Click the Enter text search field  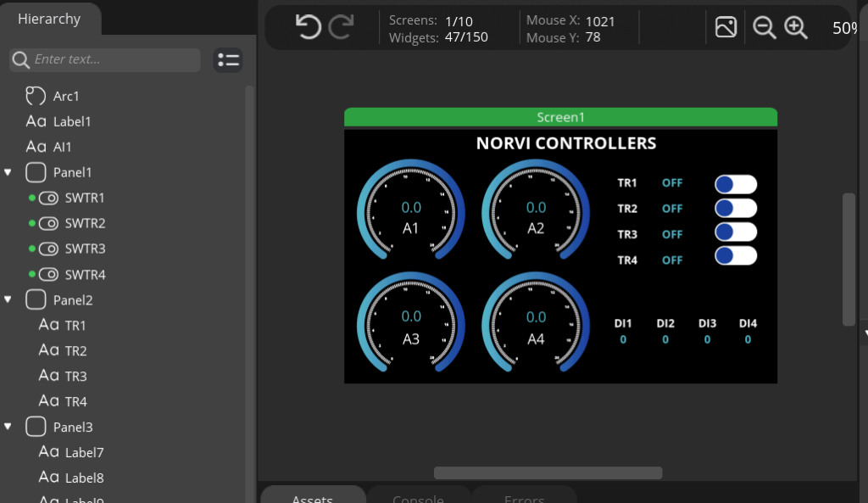[x=104, y=59]
